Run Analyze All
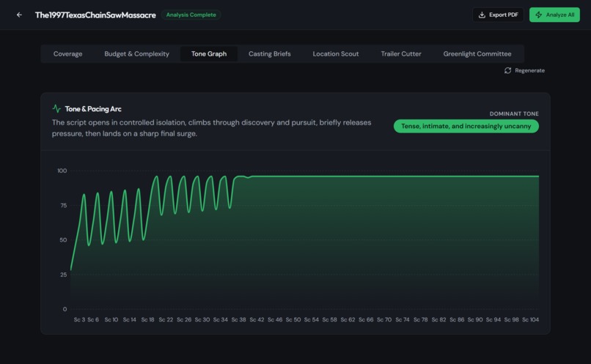Image resolution: width=591 pixels, height=364 pixels. (554, 15)
